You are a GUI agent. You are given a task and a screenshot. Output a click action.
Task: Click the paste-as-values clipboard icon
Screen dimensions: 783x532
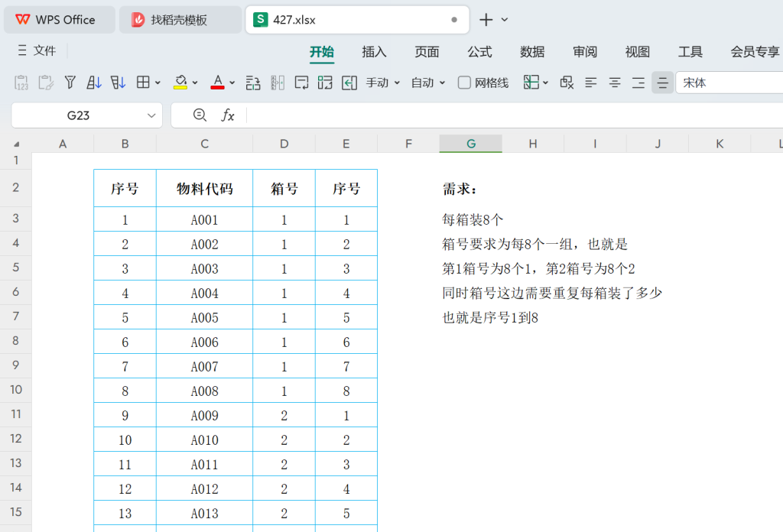(x=21, y=83)
